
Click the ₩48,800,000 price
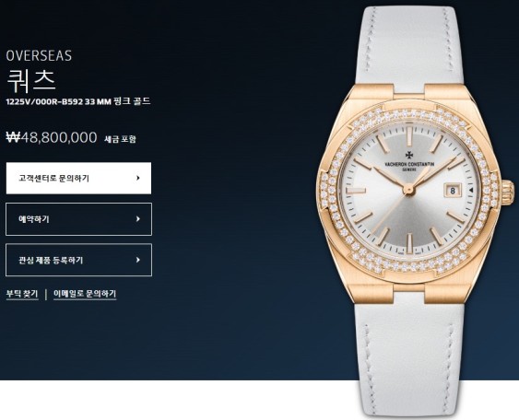coord(52,137)
